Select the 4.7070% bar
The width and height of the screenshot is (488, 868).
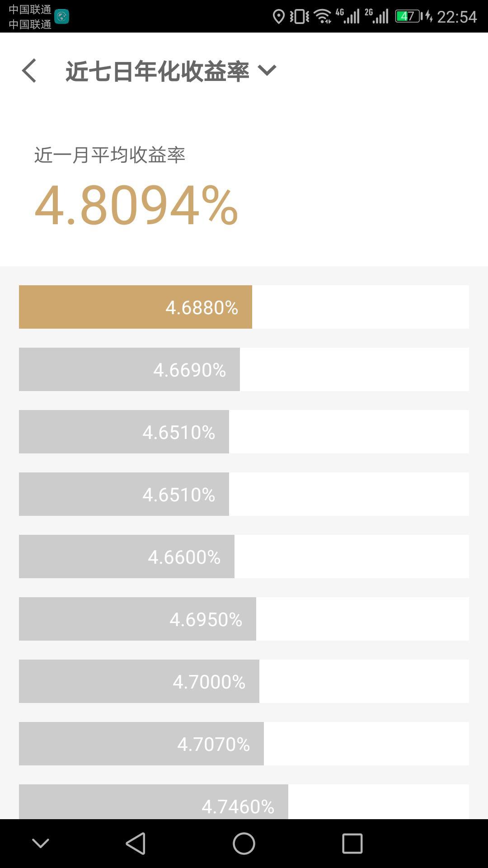(141, 744)
